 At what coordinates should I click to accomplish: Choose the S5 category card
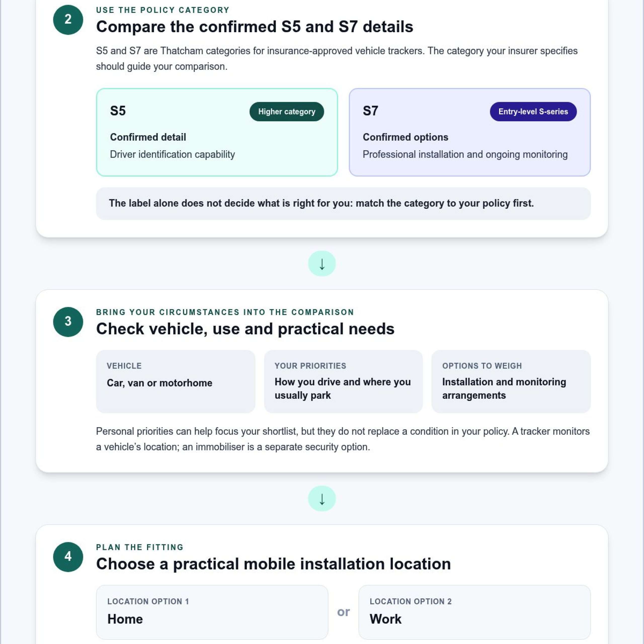coord(217,132)
